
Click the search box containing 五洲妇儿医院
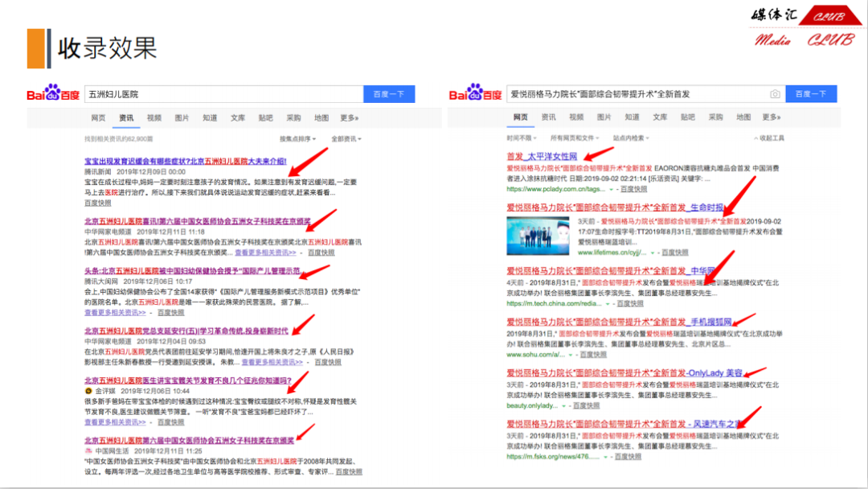(223, 94)
